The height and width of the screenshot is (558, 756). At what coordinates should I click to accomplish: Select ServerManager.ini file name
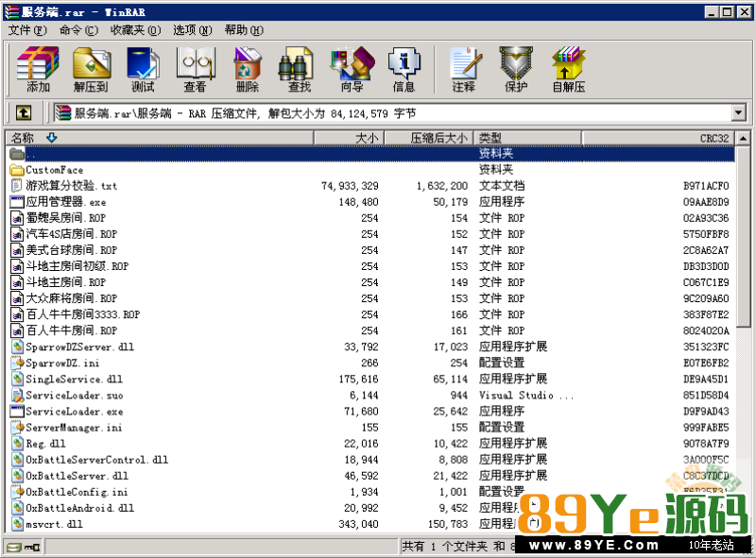coord(74,428)
